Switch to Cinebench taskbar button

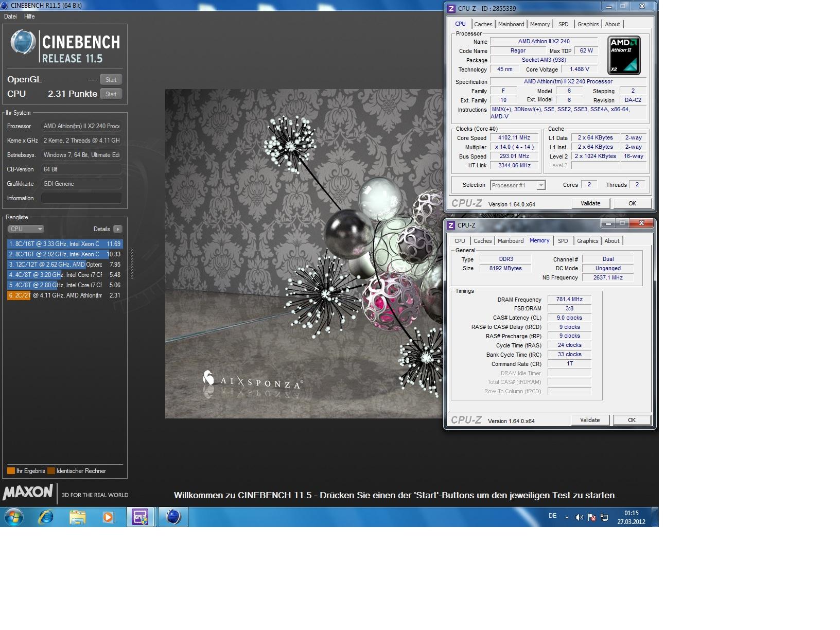173,517
